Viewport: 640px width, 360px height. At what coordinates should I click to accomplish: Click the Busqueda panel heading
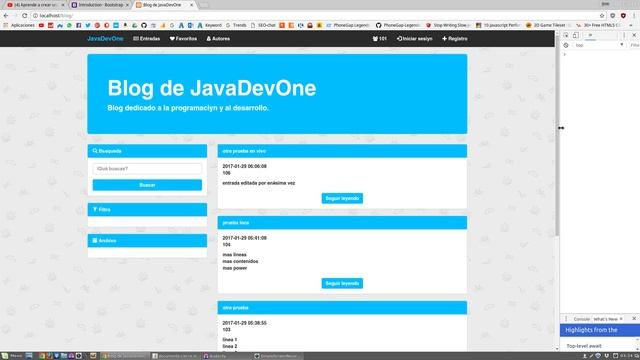tap(147, 151)
